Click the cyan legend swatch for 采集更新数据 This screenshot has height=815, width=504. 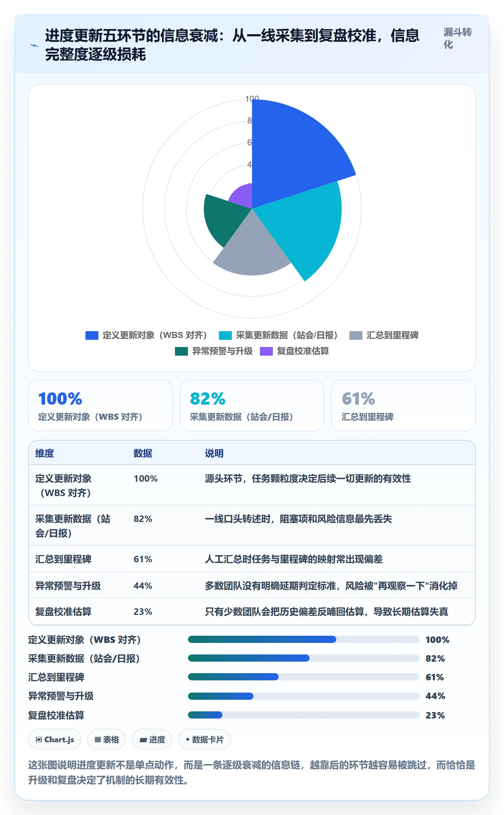tap(225, 336)
